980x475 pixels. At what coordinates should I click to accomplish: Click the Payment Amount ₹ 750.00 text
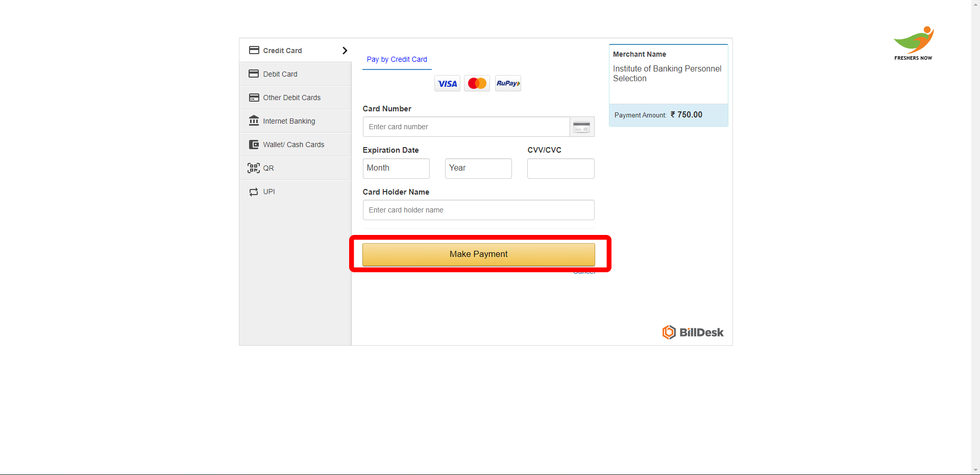658,115
